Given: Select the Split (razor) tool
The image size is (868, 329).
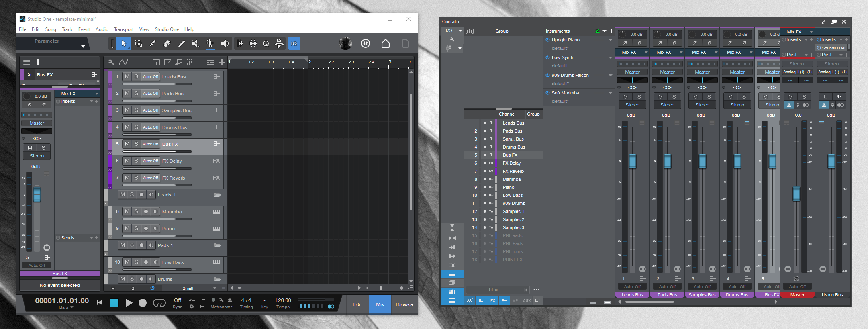Looking at the screenshot, I should coord(153,43).
